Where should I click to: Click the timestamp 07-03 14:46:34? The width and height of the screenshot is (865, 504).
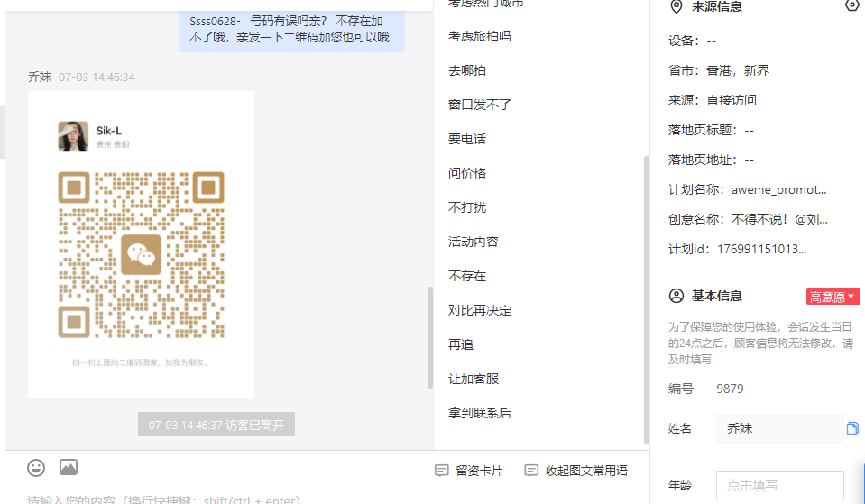97,78
